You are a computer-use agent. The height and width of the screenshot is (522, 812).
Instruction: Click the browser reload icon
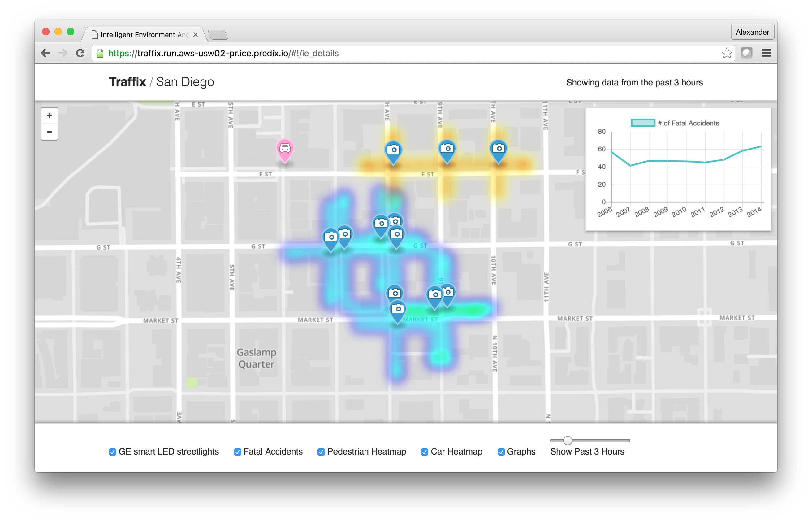point(80,53)
